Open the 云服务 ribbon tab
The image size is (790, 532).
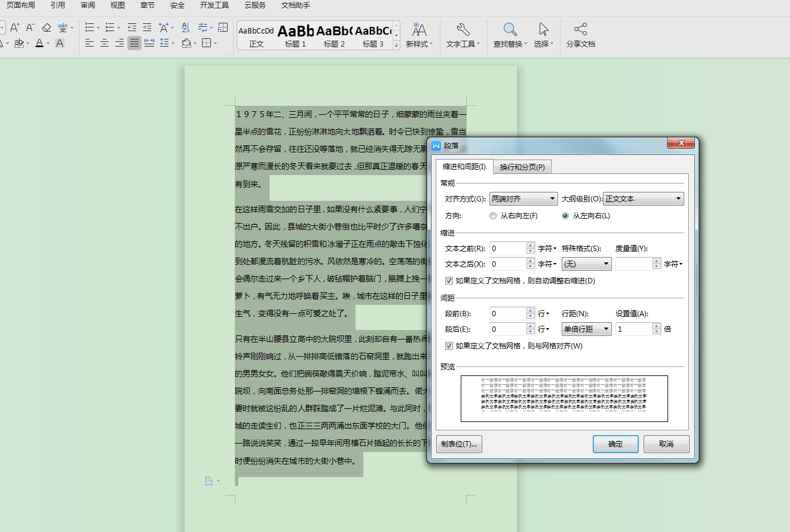point(255,5)
